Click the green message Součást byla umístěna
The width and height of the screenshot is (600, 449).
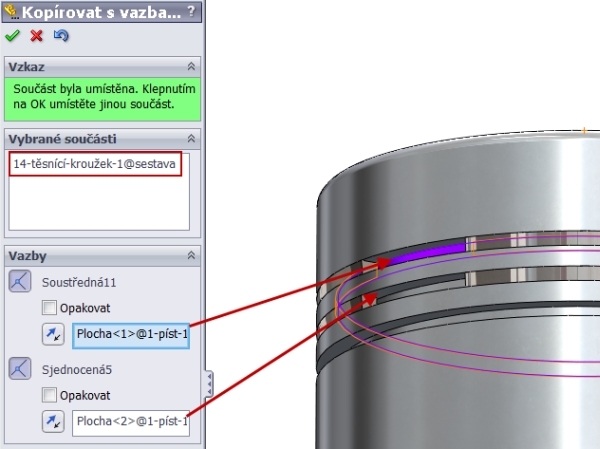coord(103,99)
